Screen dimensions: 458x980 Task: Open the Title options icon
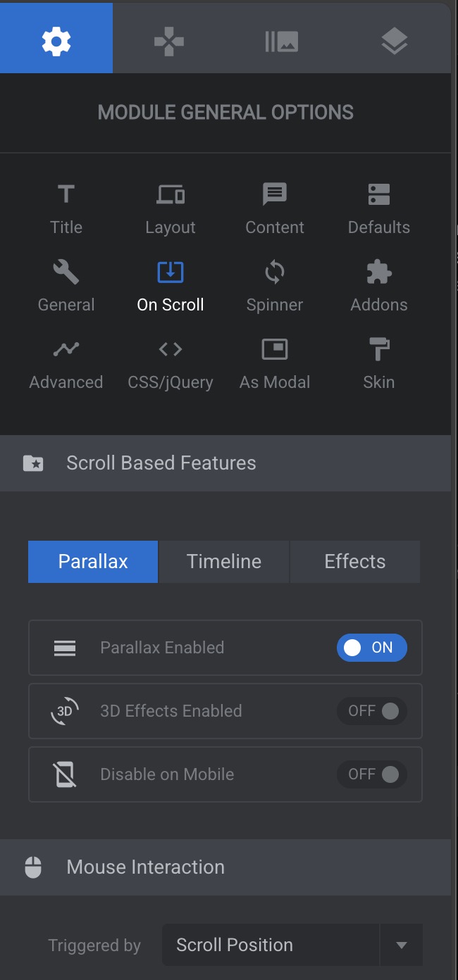click(66, 194)
